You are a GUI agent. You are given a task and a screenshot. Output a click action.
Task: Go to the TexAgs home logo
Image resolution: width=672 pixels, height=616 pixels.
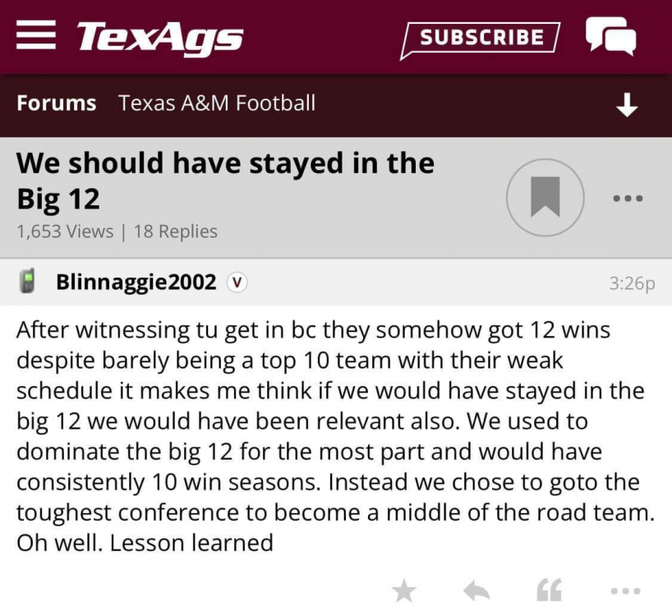click(160, 37)
